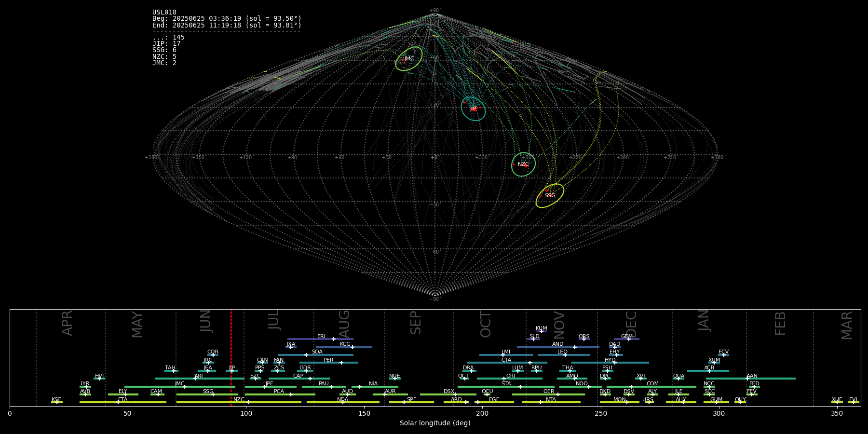Image resolution: width=868 pixels, height=434 pixels.
Task: Click the 'SSG: 6' count in the legend
Action: pyautogui.click(x=164, y=50)
